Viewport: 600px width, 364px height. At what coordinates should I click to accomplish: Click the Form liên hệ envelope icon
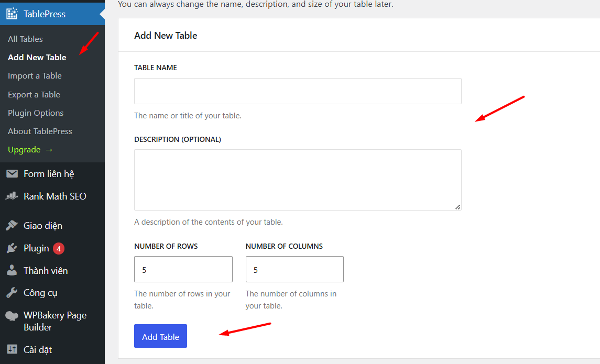(x=12, y=174)
